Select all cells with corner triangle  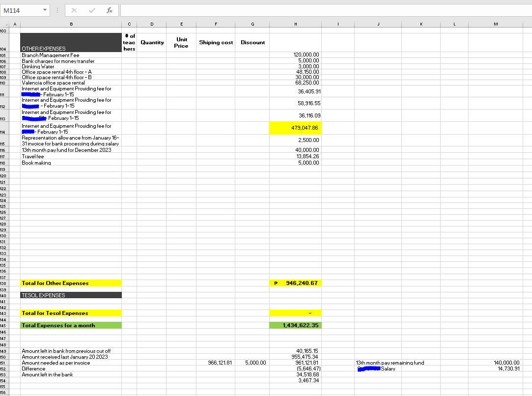click(x=5, y=24)
